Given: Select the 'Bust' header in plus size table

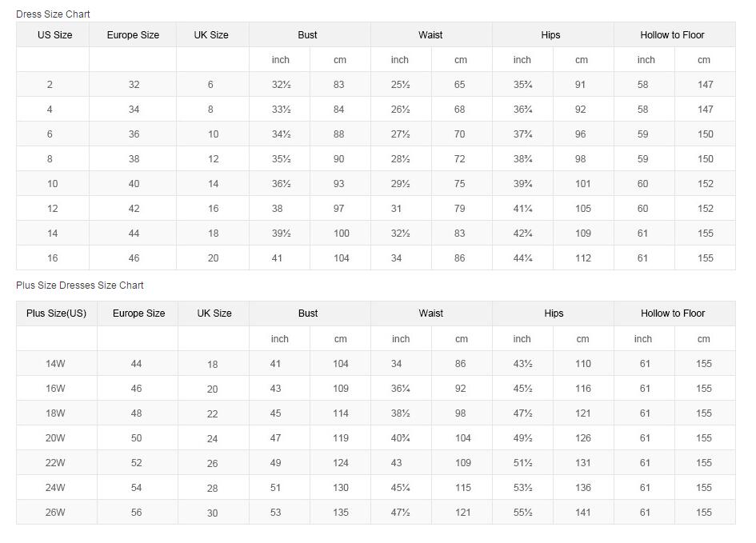Looking at the screenshot, I should [x=308, y=313].
